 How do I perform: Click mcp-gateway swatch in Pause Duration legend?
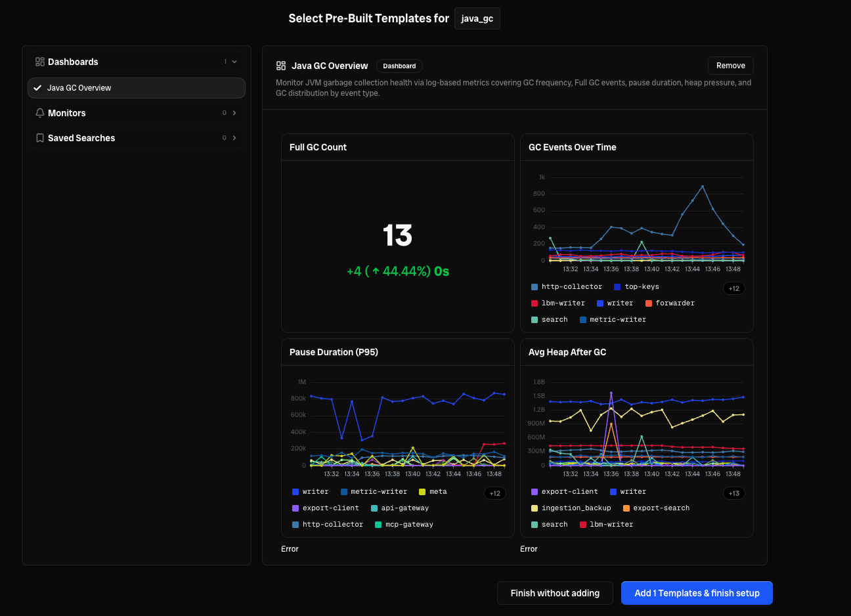click(378, 525)
